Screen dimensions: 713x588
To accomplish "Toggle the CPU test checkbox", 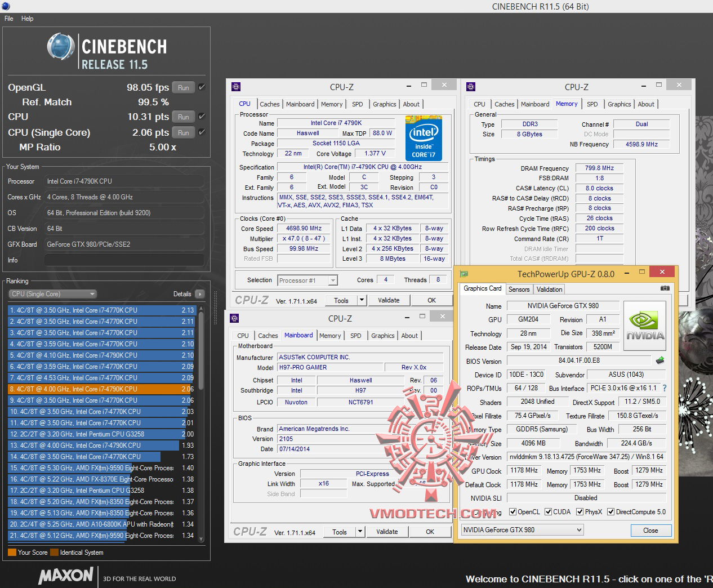I will coord(202,117).
